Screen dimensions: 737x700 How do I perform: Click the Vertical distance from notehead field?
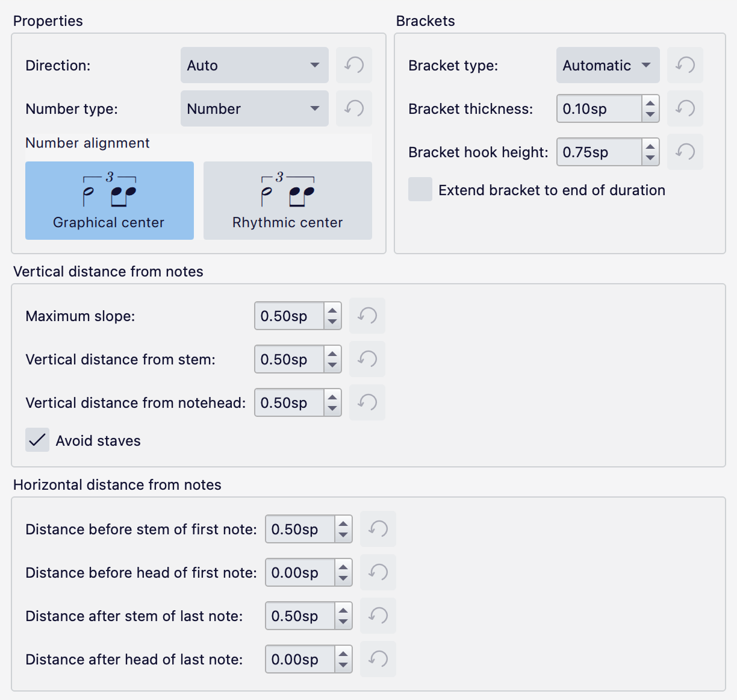pos(289,402)
